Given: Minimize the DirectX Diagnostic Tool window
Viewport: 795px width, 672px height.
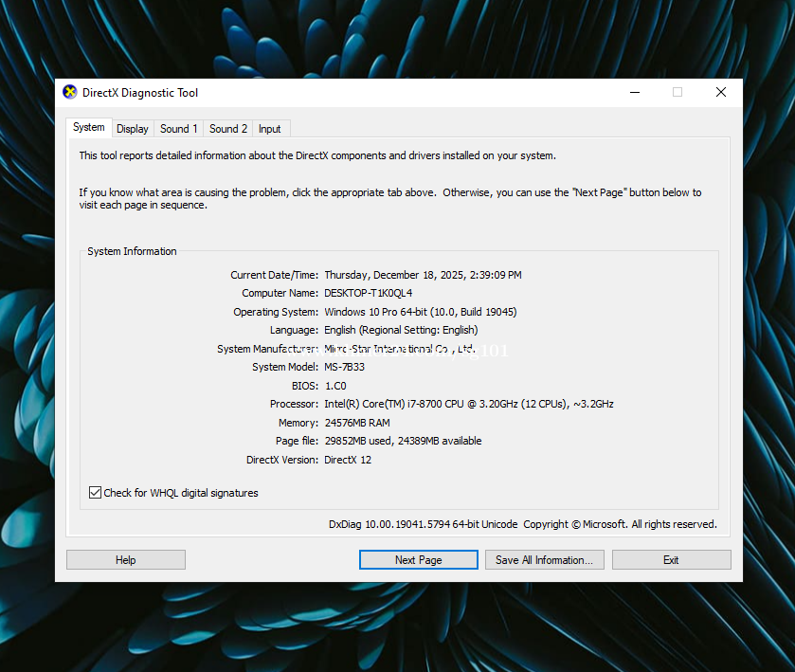Looking at the screenshot, I should click(x=634, y=92).
